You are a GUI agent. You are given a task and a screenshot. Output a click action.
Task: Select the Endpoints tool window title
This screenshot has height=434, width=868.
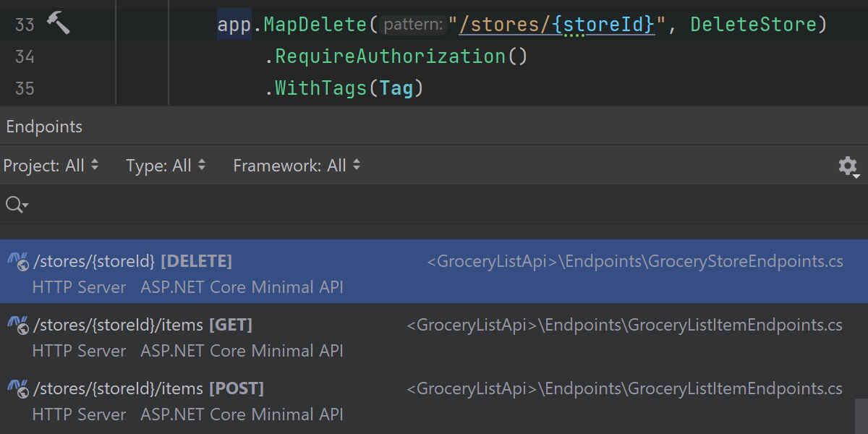pyautogui.click(x=44, y=127)
